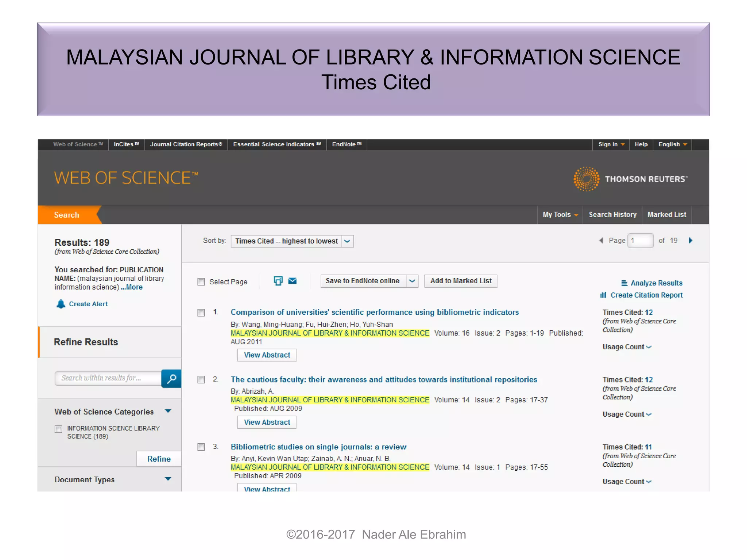Click journal name link in result 1
This screenshot has height=560, width=747.
click(330, 333)
